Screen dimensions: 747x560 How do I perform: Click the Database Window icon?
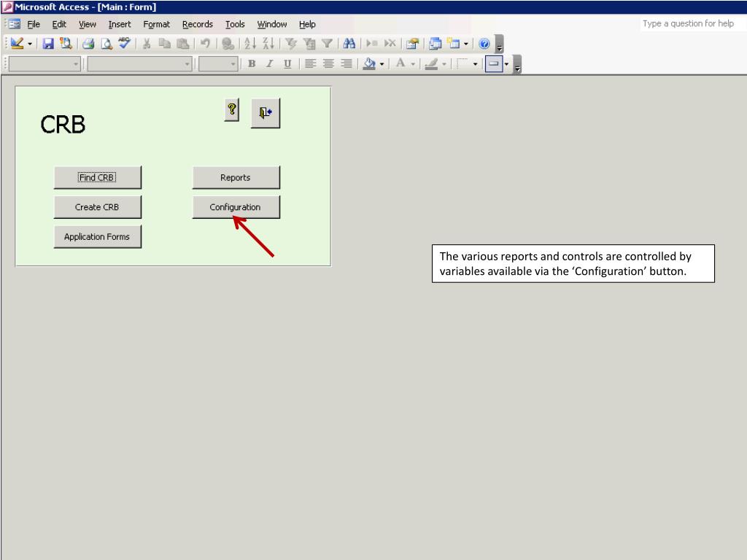435,44
